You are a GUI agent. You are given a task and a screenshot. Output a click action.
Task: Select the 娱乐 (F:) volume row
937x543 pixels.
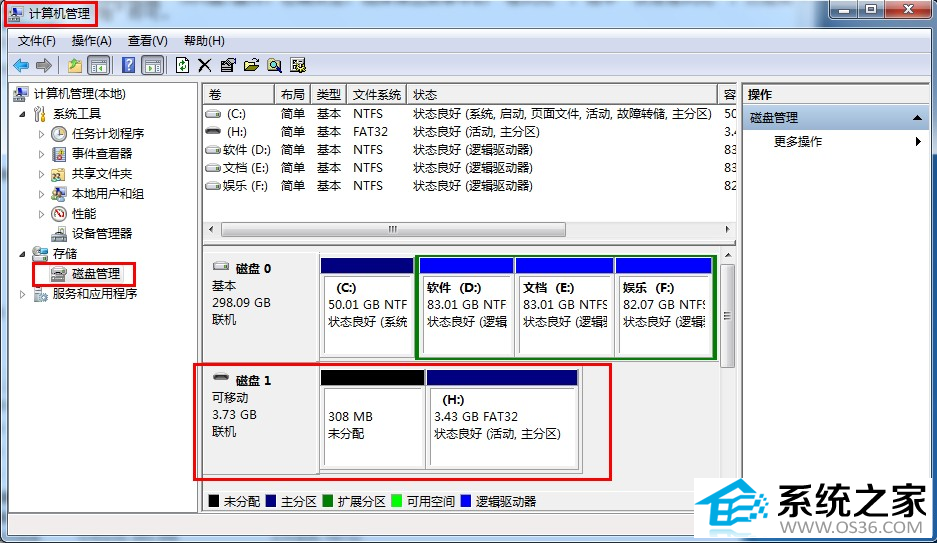(469, 186)
